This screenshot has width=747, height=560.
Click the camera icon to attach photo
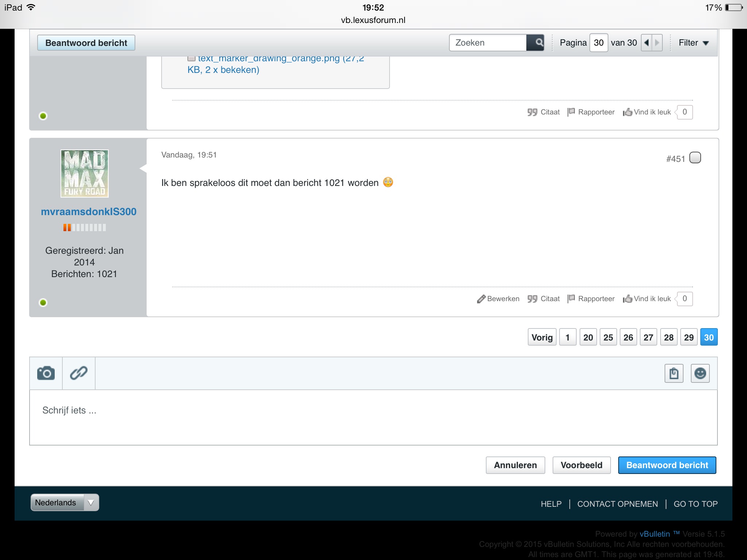point(46,373)
